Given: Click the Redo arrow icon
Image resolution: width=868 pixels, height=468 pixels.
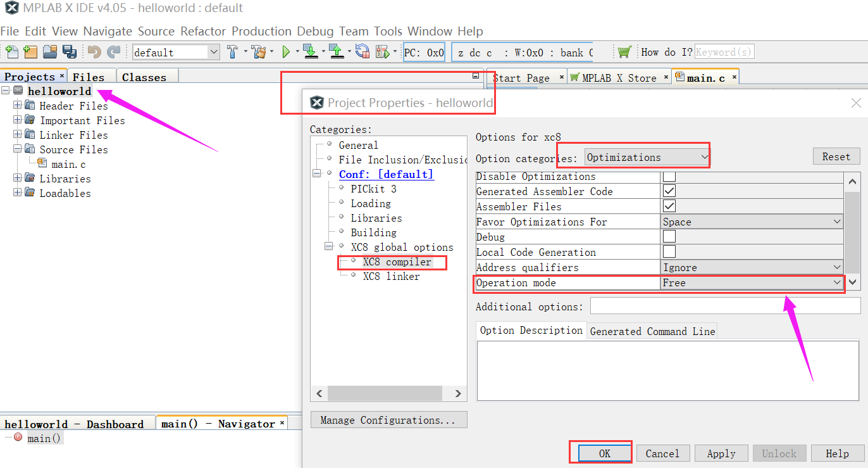Looking at the screenshot, I should tap(114, 52).
